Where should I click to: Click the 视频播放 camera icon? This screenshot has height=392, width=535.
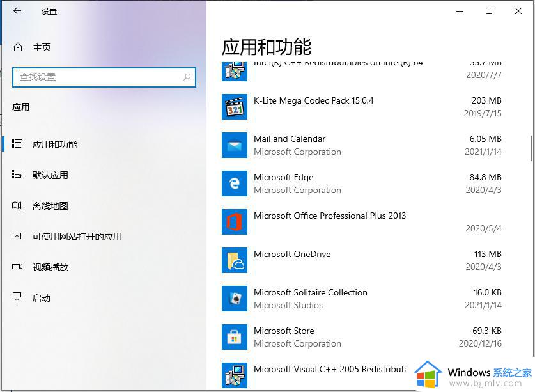click(x=17, y=267)
